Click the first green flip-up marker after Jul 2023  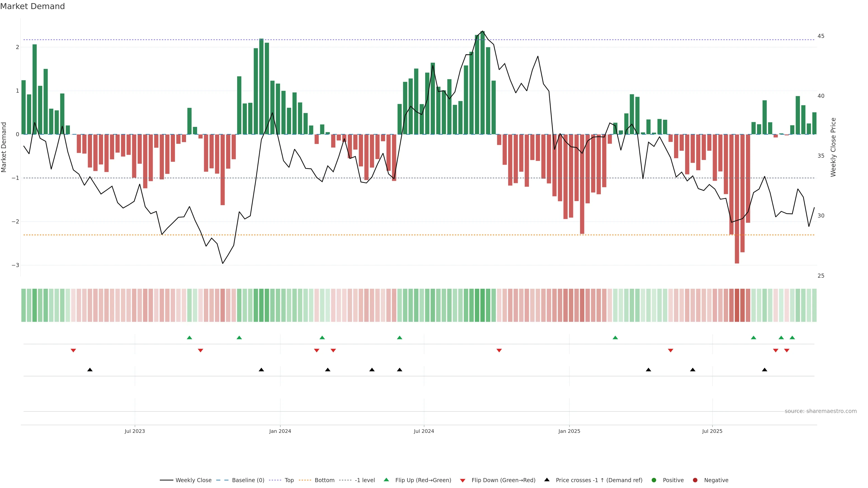pyautogui.click(x=189, y=338)
